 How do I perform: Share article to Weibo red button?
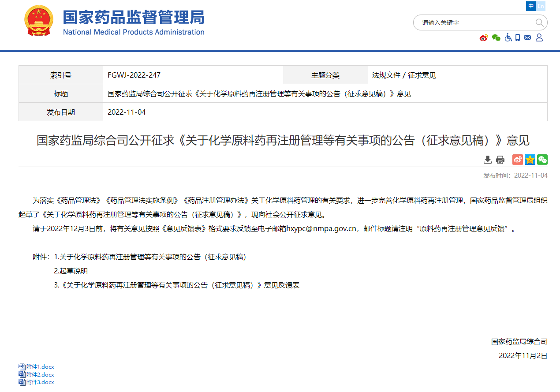(x=517, y=160)
